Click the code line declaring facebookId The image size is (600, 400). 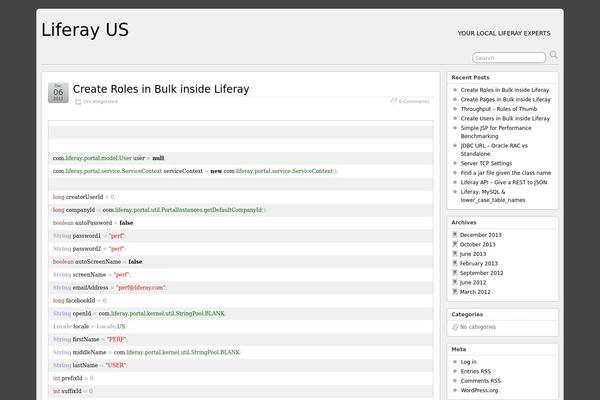coord(241,300)
